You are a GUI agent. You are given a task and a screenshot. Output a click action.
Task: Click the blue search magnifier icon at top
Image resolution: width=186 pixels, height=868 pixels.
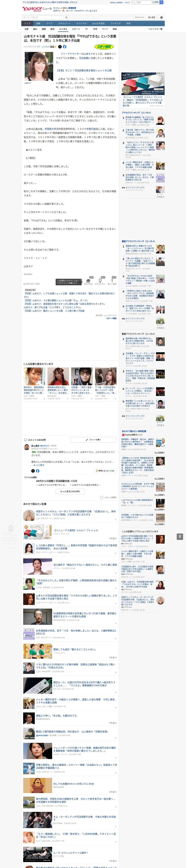[x=161, y=2]
